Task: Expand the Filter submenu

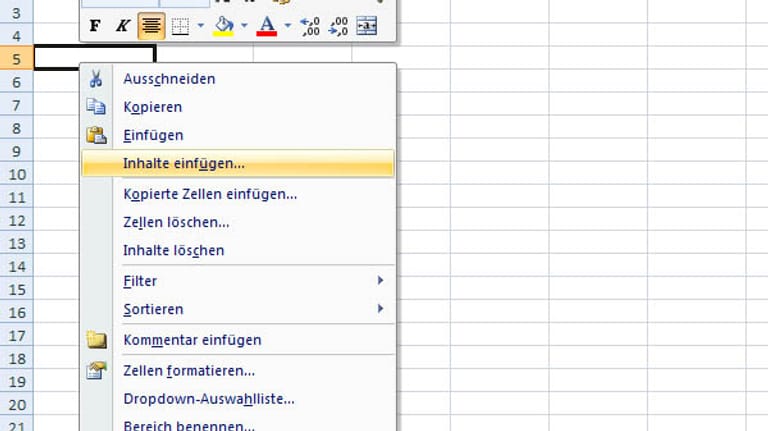Action: tap(238, 281)
